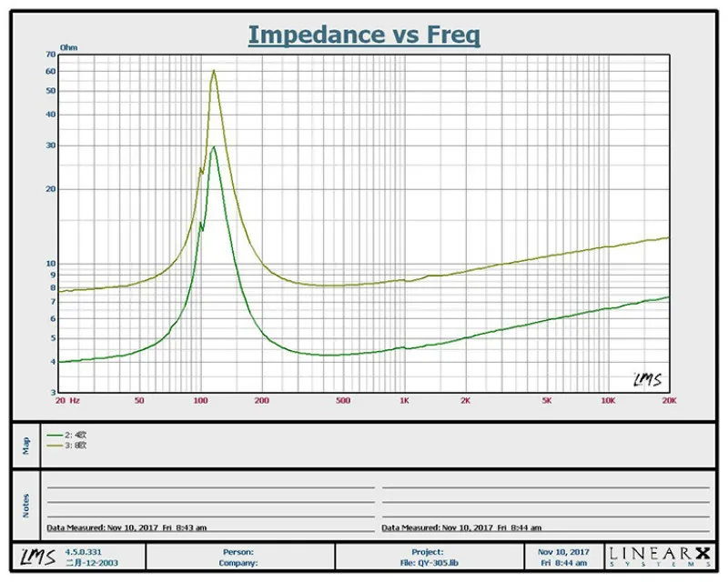Image resolution: width=728 pixels, height=582 pixels.
Task: Select legend entry '3: 8欧'
Action: [76, 445]
